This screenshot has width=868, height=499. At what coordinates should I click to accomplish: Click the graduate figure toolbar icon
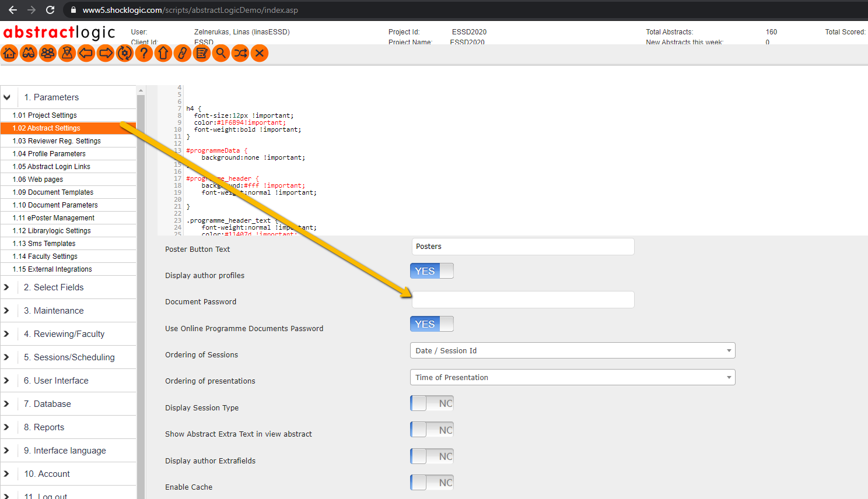click(x=67, y=54)
